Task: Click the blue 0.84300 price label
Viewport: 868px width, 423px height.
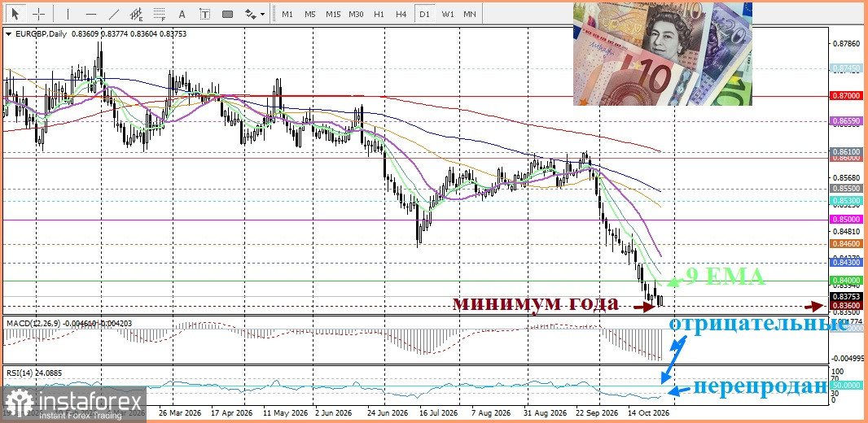Action: (846, 263)
